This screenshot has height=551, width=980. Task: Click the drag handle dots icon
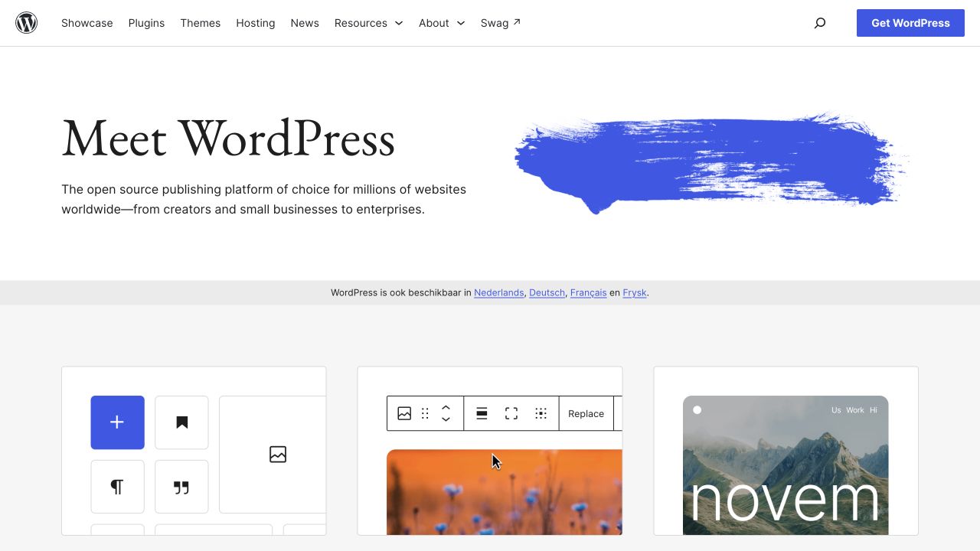[x=425, y=414]
